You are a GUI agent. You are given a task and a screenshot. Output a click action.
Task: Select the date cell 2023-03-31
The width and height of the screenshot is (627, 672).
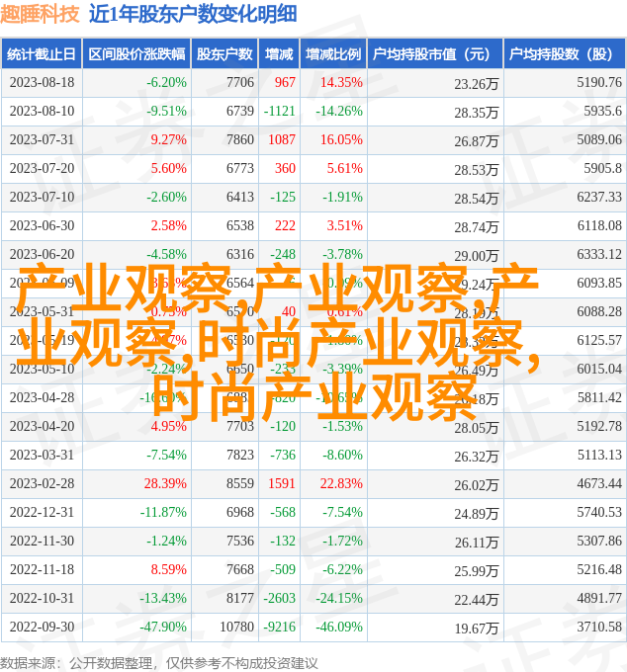[42, 456]
